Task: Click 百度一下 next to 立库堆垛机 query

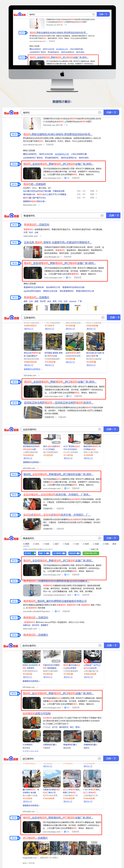Action: 114,317
